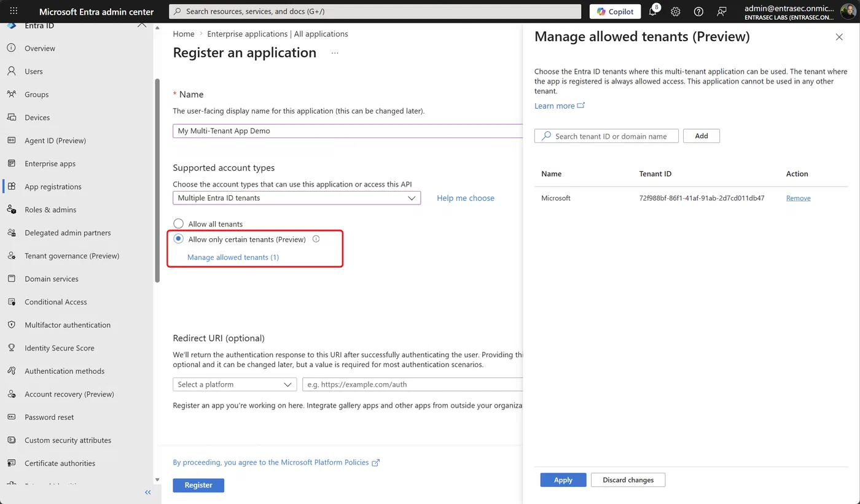860x504 pixels.
Task: Click the Groups icon in sidebar
Action: pos(12,95)
